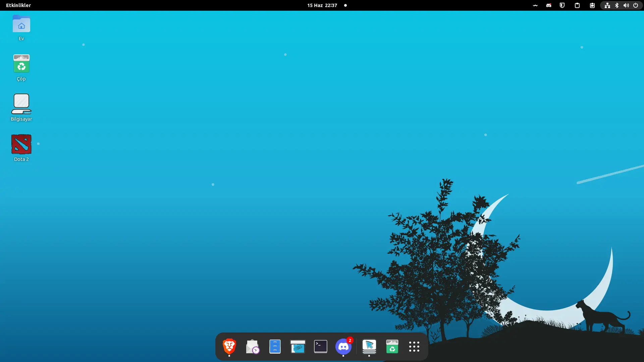This screenshot has height=362, width=644.
Task: Open the mail client with clock badge
Action: point(252,346)
